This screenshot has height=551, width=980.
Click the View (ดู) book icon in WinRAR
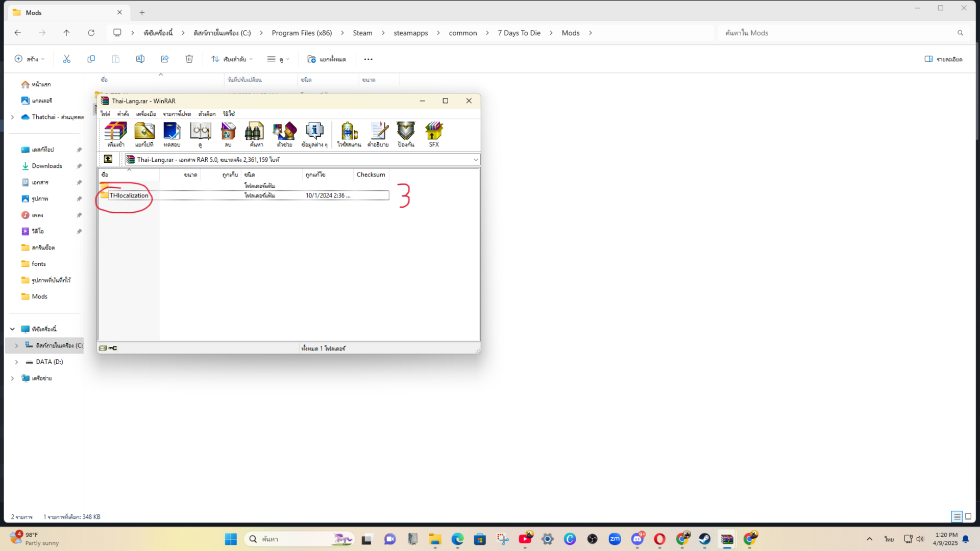[200, 135]
